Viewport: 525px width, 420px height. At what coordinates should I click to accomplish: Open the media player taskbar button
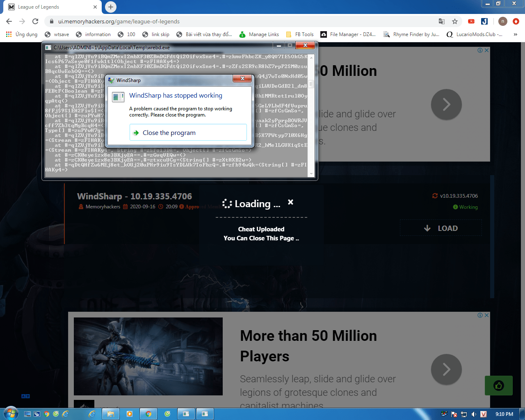130,414
